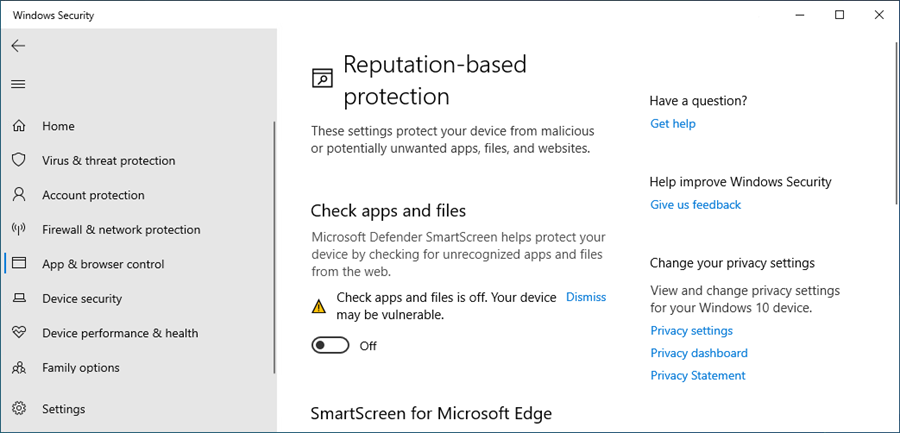The width and height of the screenshot is (900, 433).
Task: Click the Home house icon
Action: (x=18, y=127)
